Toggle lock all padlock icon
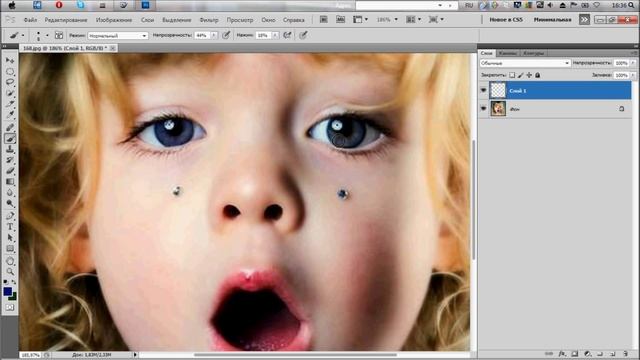 pyautogui.click(x=538, y=75)
